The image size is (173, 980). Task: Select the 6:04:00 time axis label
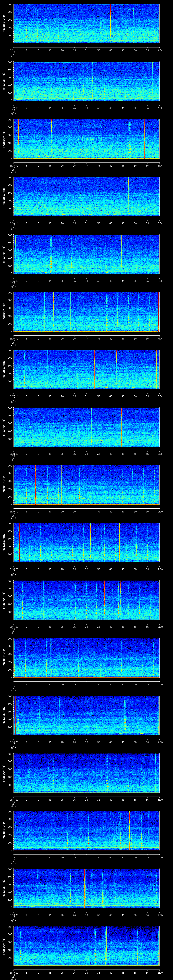[x=14, y=223]
